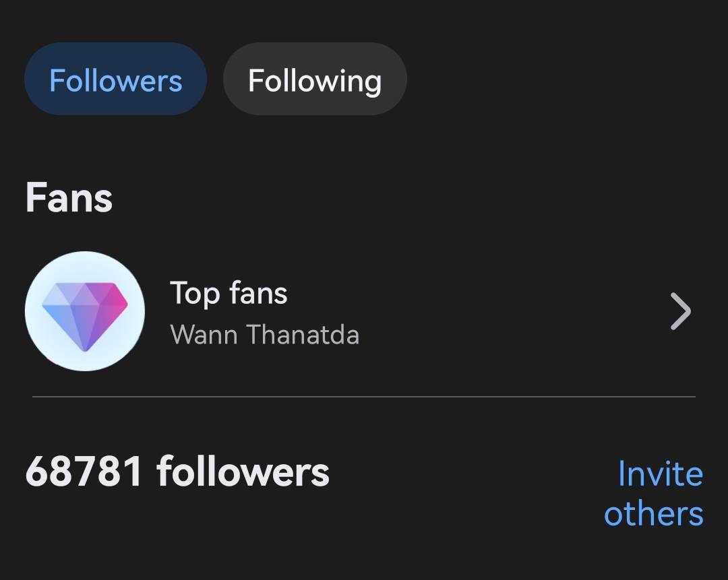
Task: Click the divider line below Top fans
Action: click(x=364, y=397)
